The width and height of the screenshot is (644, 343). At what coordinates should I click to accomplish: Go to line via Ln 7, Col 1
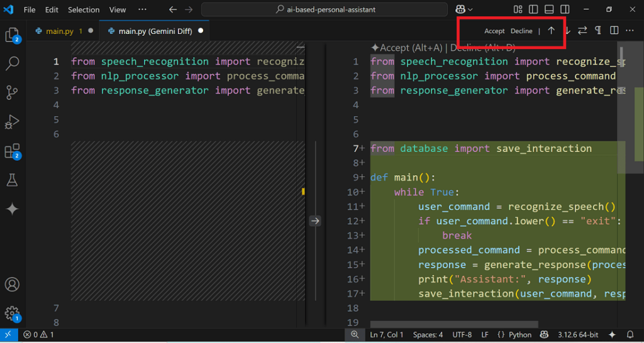(x=387, y=335)
